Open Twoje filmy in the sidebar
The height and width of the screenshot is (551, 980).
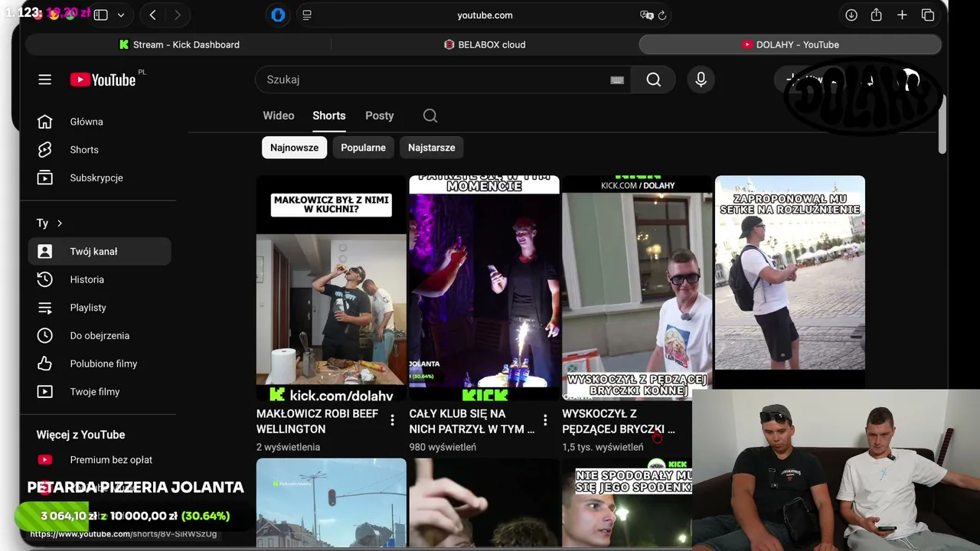(100, 392)
